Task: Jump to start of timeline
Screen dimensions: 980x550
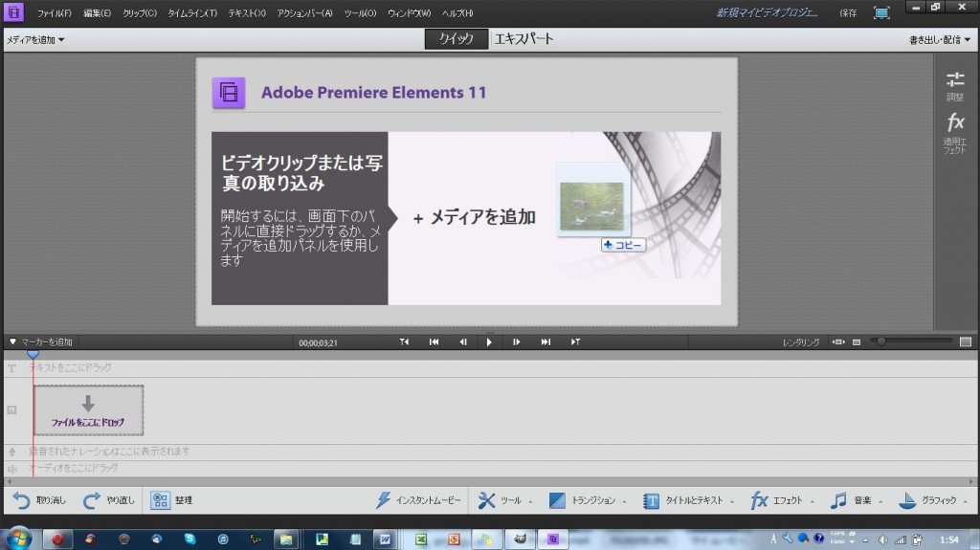Action: [434, 341]
